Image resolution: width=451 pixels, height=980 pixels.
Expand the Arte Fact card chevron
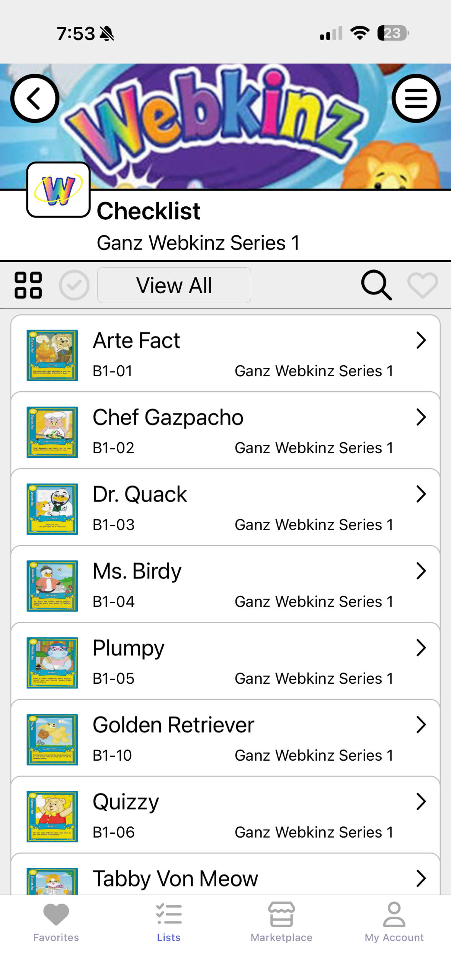pyautogui.click(x=421, y=340)
